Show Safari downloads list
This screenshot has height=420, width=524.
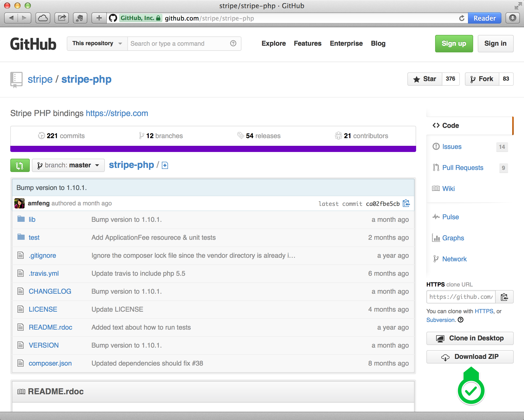click(x=512, y=18)
